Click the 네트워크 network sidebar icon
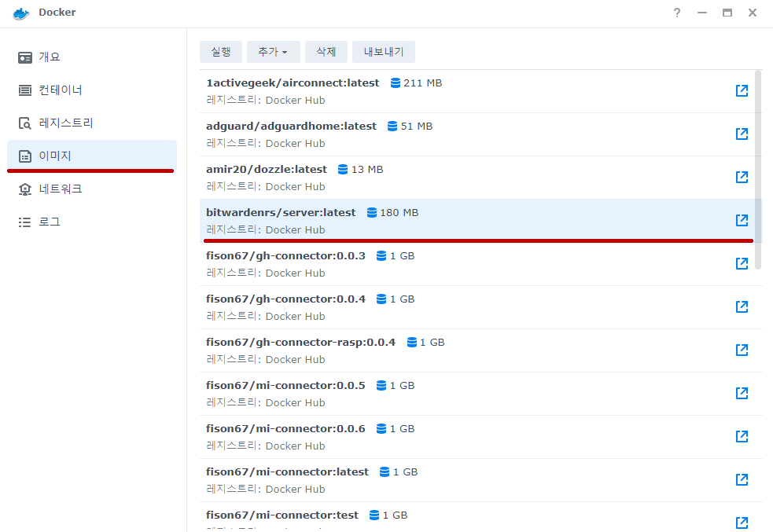The image size is (773, 532). click(25, 189)
